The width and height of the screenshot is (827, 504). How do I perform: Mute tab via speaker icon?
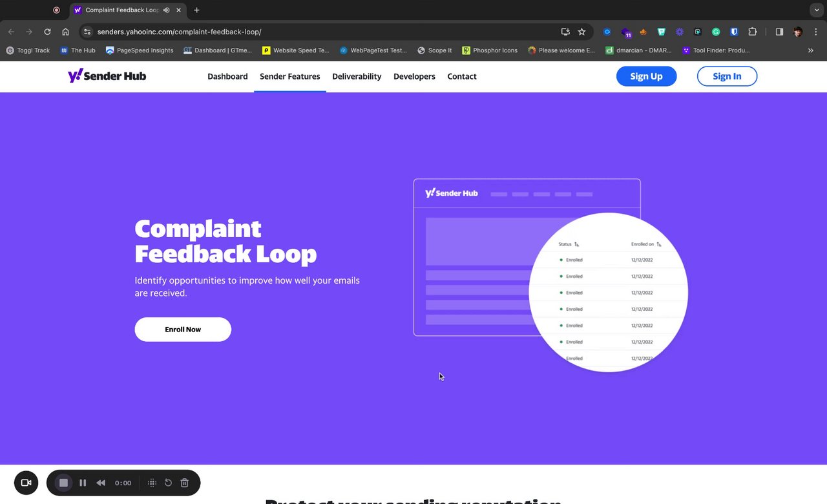[167, 10]
